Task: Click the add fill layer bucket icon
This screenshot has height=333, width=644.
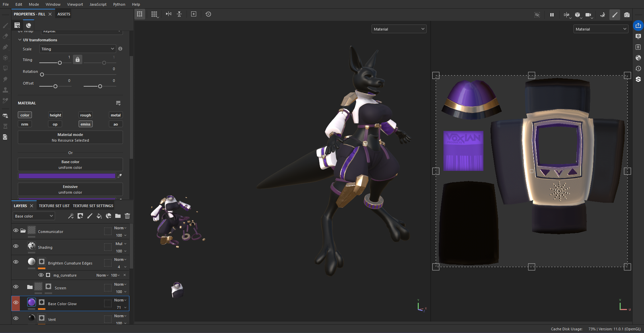Action: click(x=99, y=216)
